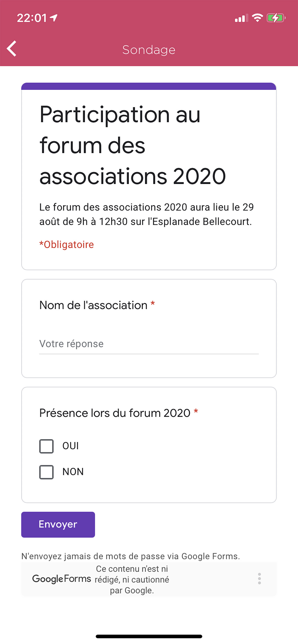Viewport: 298px width, 644px height.
Task: Select the OUI option label
Action: (x=71, y=446)
